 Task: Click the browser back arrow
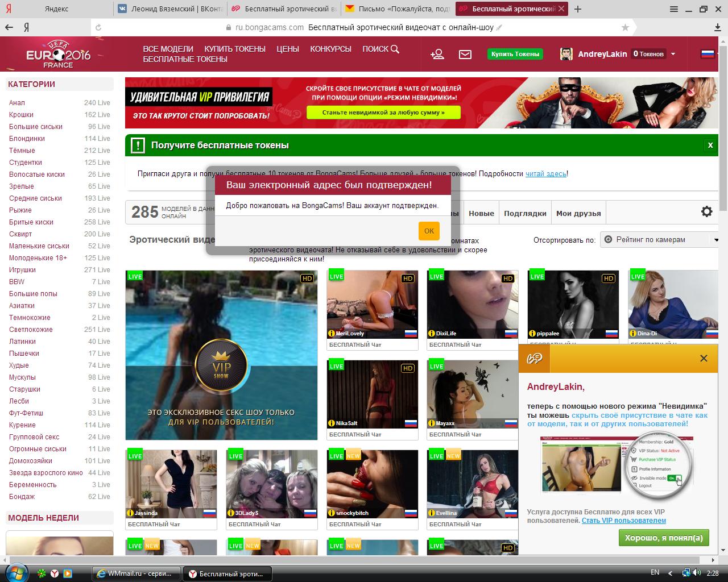tap(9, 27)
